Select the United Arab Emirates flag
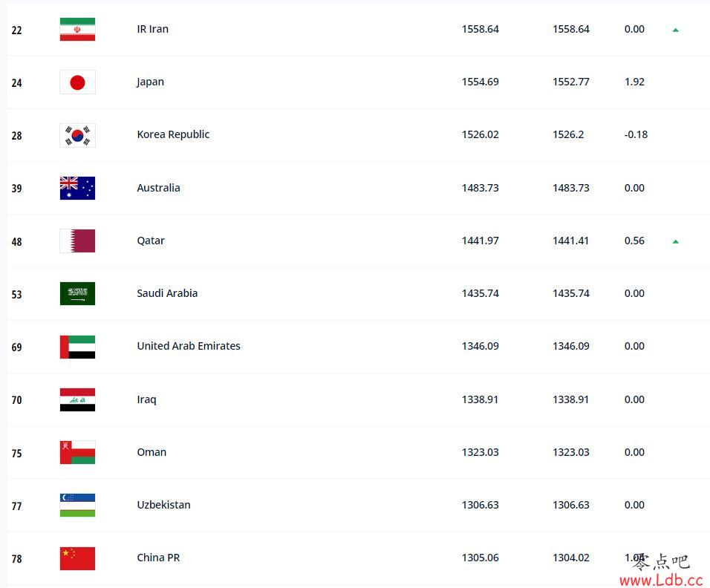The height and width of the screenshot is (588, 710). point(77,347)
